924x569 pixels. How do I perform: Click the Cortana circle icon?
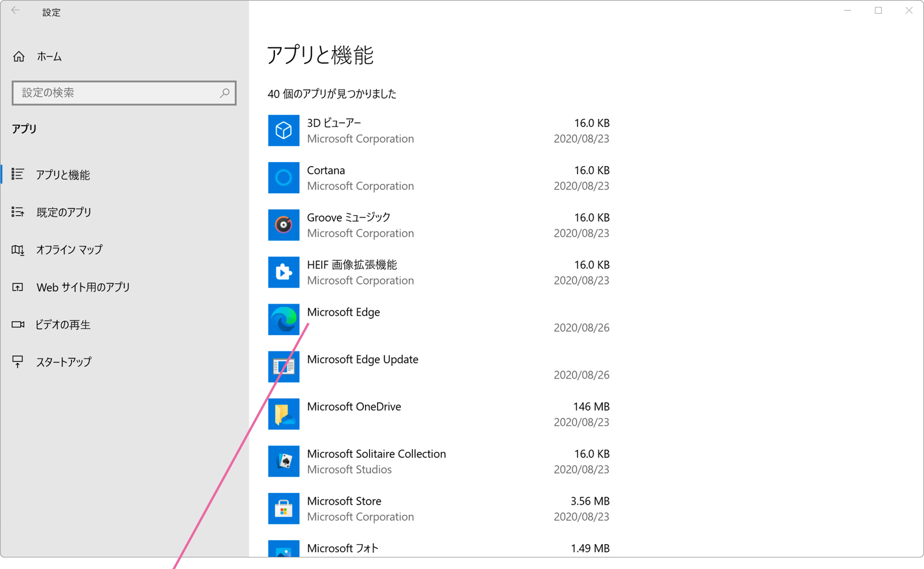click(284, 178)
